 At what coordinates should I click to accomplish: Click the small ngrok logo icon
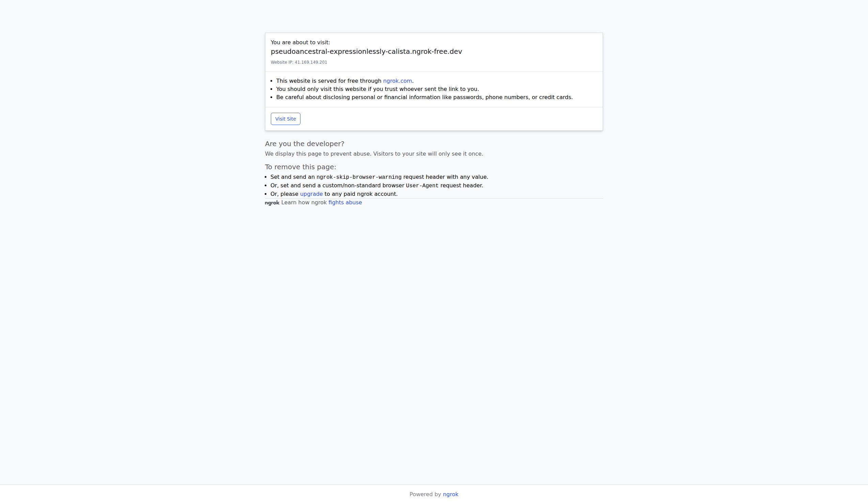coord(272,203)
